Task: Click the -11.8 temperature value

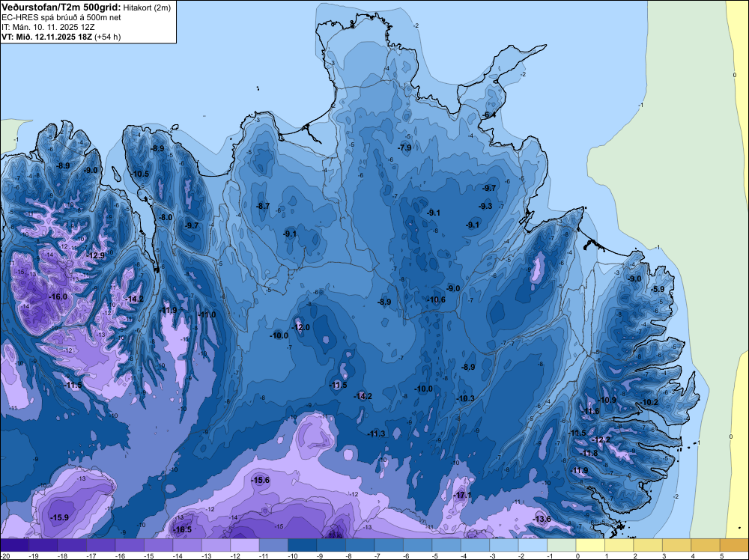Action: tap(589, 453)
